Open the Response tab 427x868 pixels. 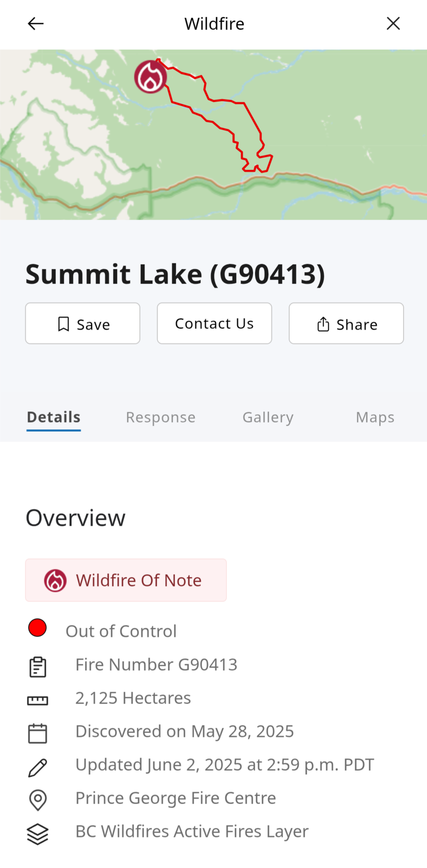(161, 417)
